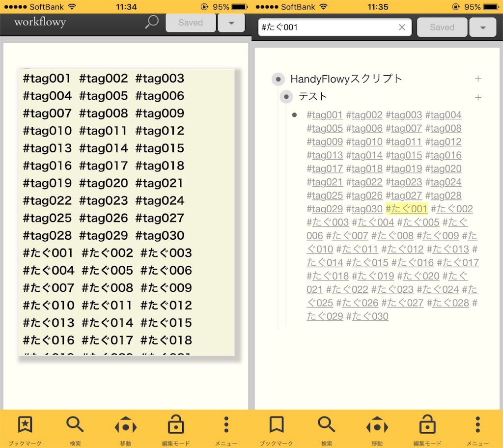
Task: Open the HandyFlowyスクリプト item
Action: click(346, 79)
